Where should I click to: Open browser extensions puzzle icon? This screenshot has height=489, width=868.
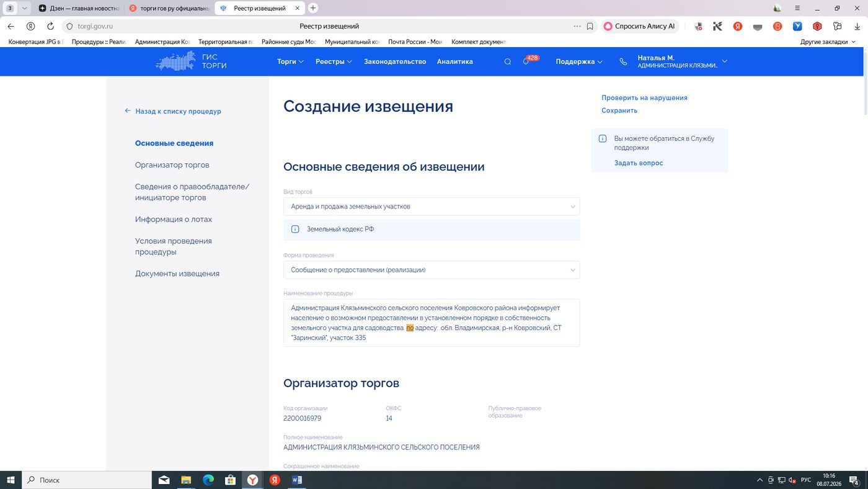837,26
